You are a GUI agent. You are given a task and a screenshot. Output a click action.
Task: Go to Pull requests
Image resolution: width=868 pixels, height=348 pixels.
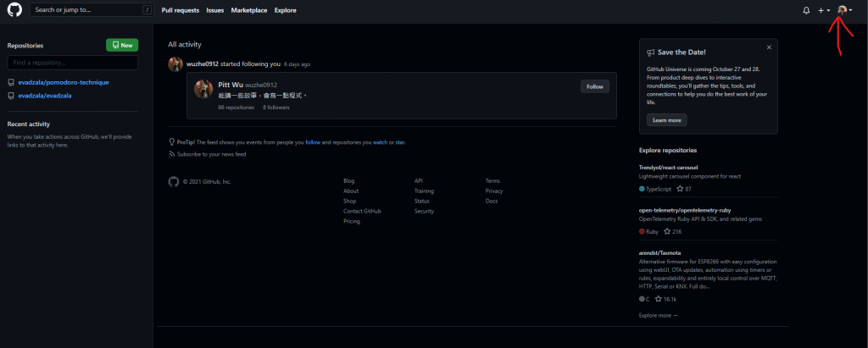(x=181, y=10)
